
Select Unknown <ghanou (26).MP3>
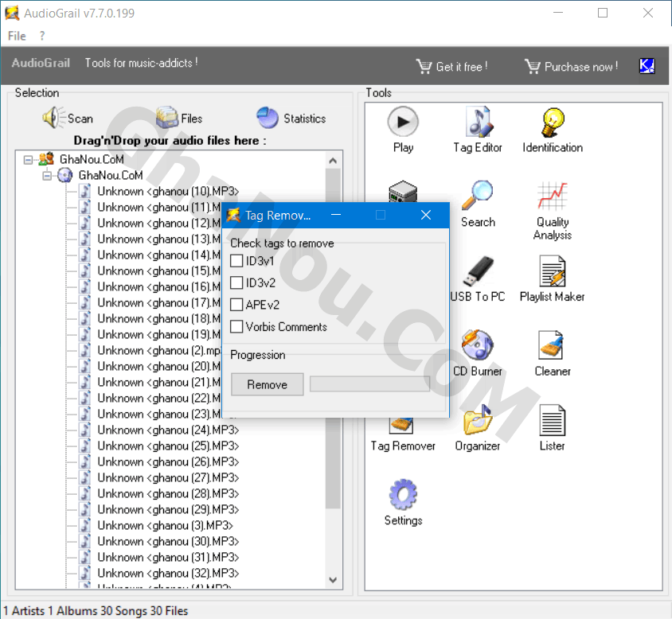click(x=168, y=461)
